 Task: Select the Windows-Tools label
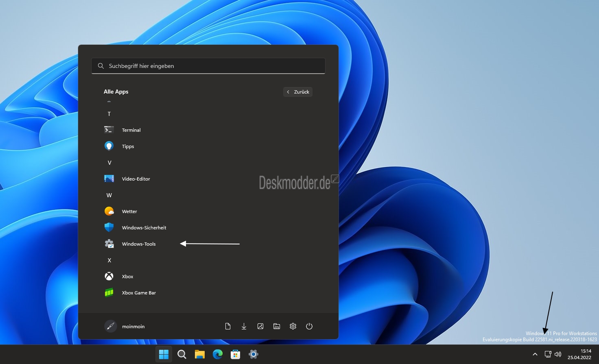pyautogui.click(x=139, y=244)
